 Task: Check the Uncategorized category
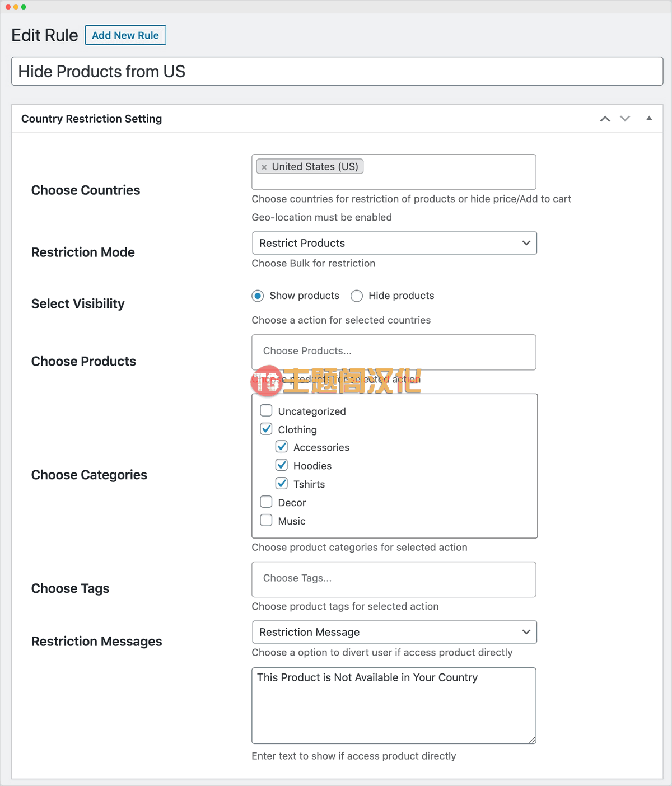(x=266, y=410)
